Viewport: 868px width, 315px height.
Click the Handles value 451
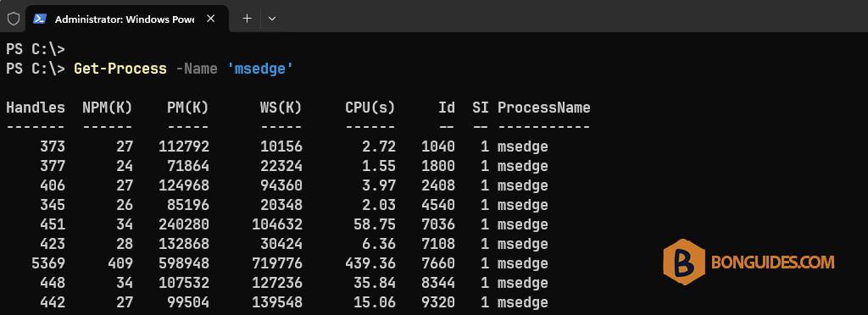53,224
